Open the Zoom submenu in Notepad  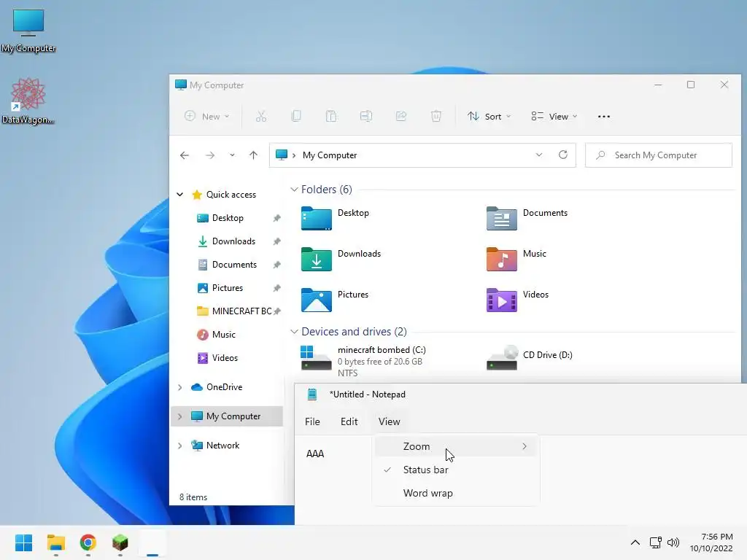point(456,446)
